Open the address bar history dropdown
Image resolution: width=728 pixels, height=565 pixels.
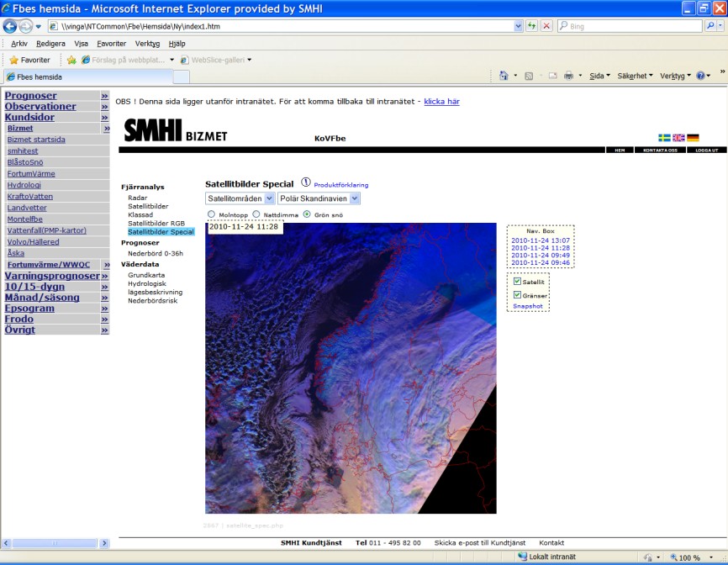(518, 26)
